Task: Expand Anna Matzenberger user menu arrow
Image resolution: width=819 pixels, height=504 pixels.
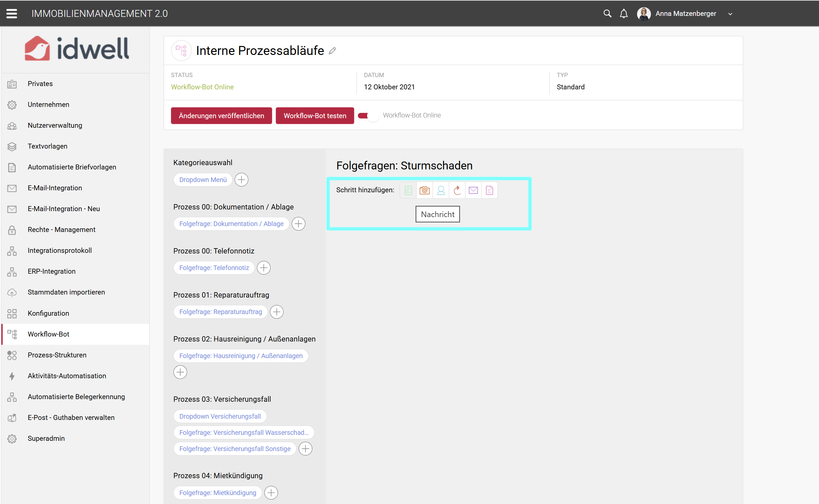Action: 730,14
